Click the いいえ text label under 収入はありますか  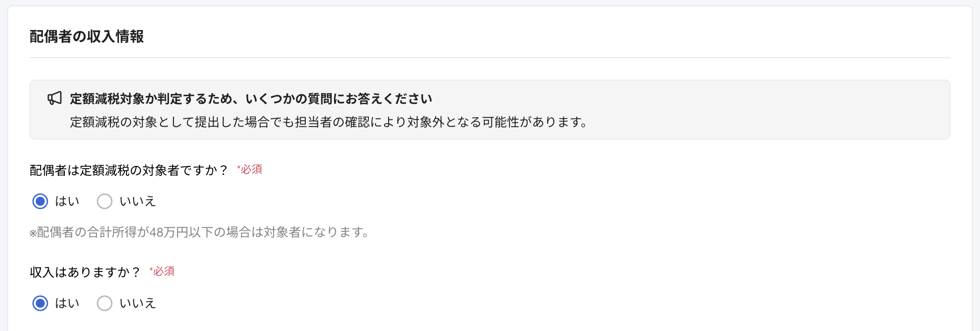tap(137, 303)
